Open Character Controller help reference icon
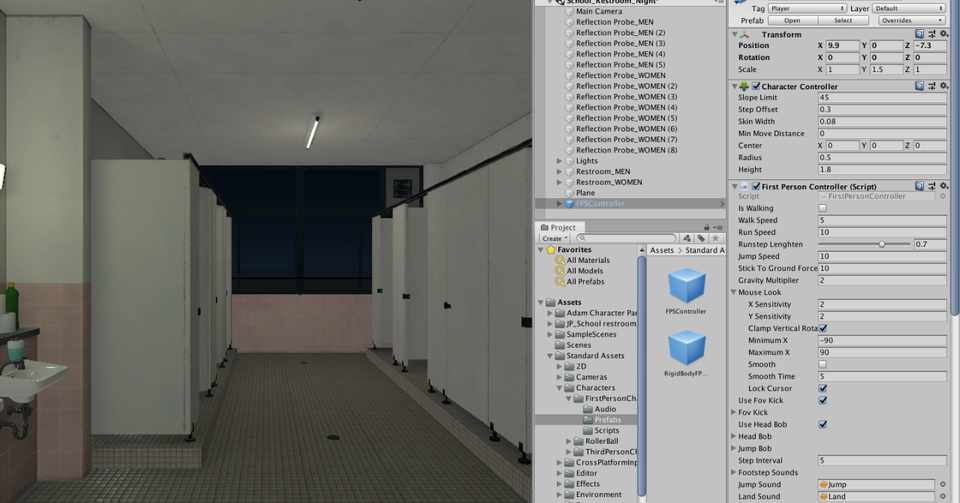The image size is (960, 503). (920, 86)
